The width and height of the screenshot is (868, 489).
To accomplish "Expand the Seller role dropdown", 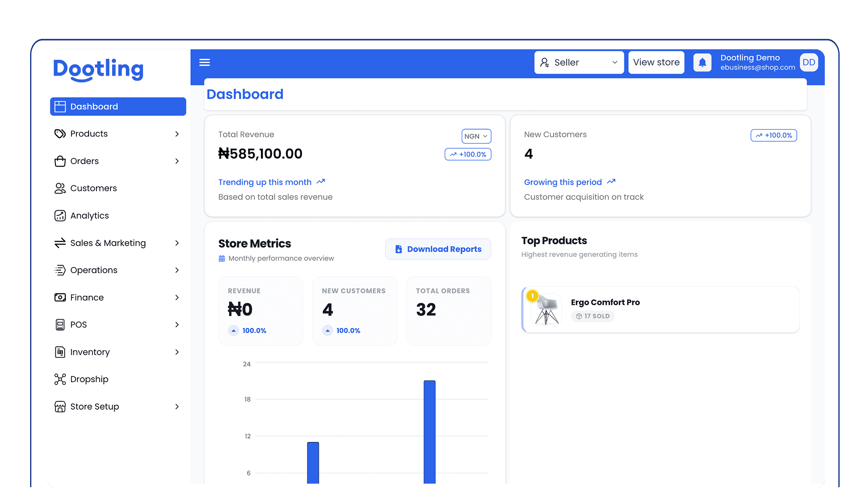I will point(579,62).
